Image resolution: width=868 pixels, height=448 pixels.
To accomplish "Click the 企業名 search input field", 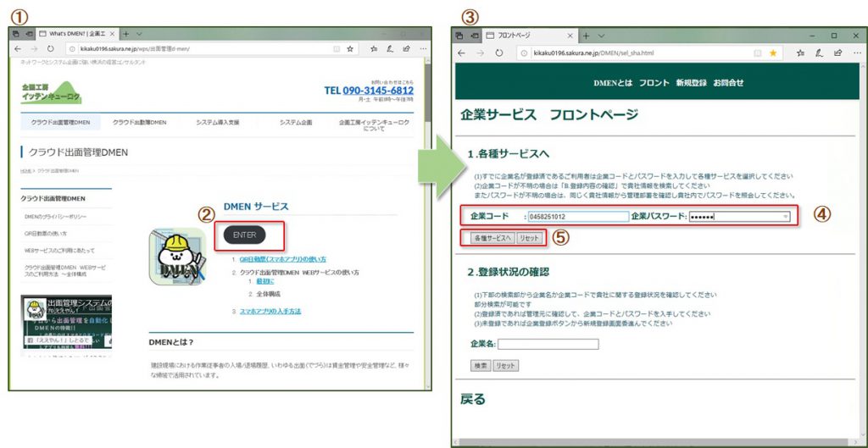I will click(548, 344).
